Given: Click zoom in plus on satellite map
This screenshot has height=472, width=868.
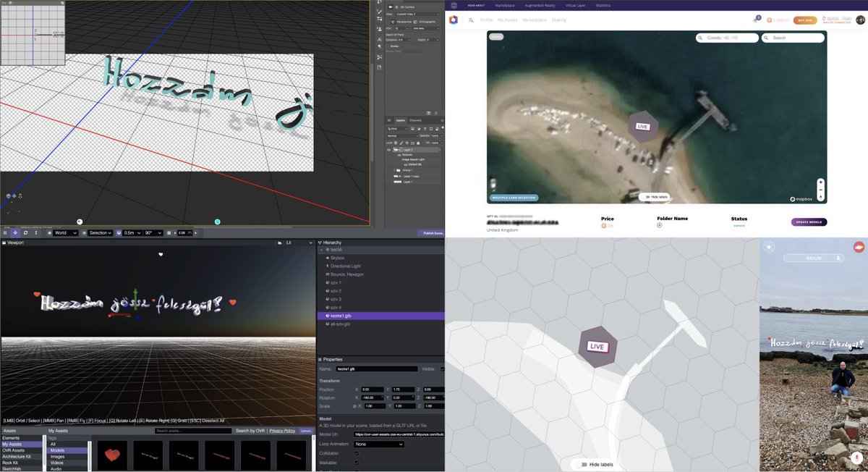Looking at the screenshot, I should pyautogui.click(x=820, y=182).
